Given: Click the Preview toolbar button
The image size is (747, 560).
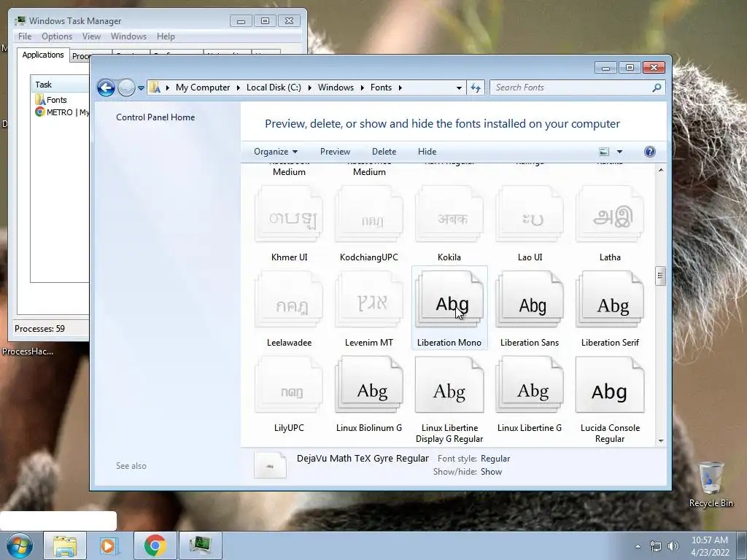Looking at the screenshot, I should (335, 152).
